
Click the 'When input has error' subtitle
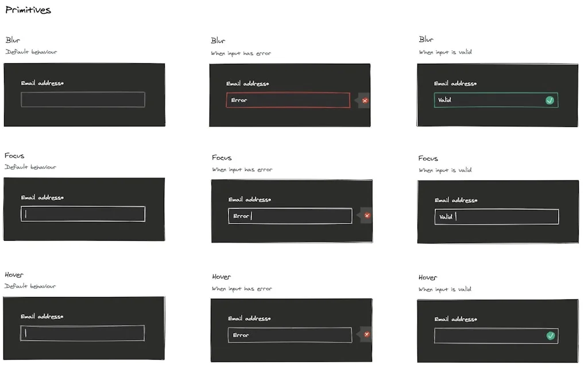pos(241,53)
